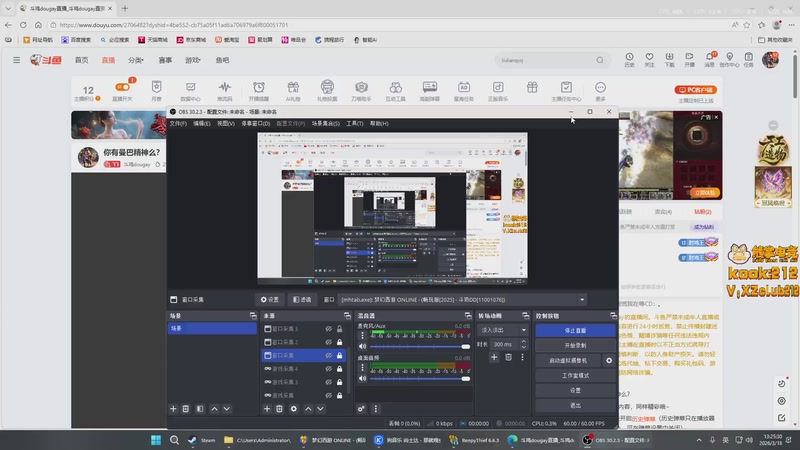Undock the Scenes panel via float icon
The height and width of the screenshot is (450, 800).
(253, 316)
